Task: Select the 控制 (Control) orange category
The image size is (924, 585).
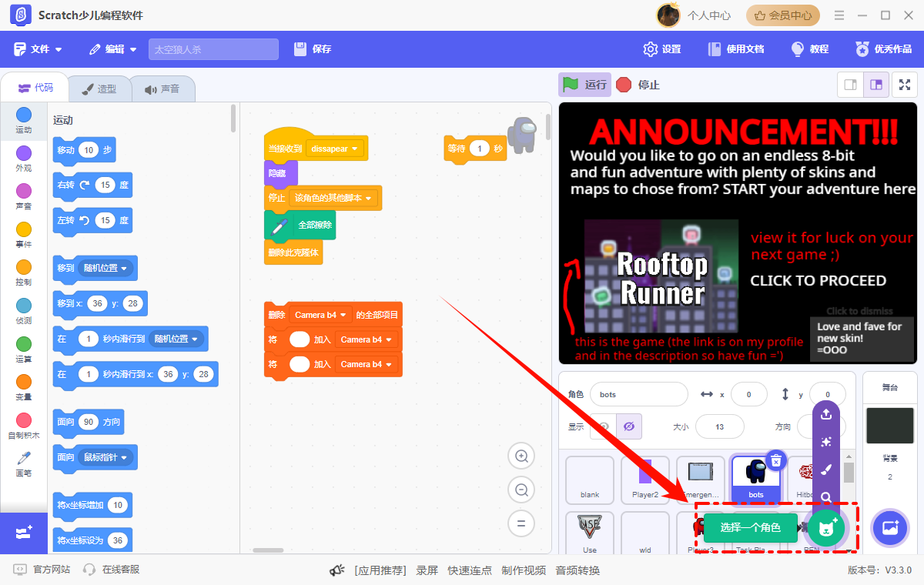Action: point(24,272)
